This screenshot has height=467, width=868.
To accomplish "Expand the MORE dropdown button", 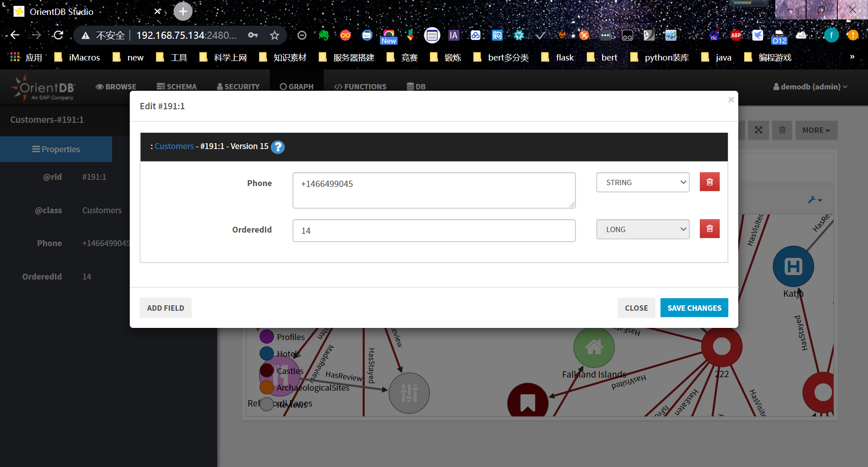I will pos(816,130).
